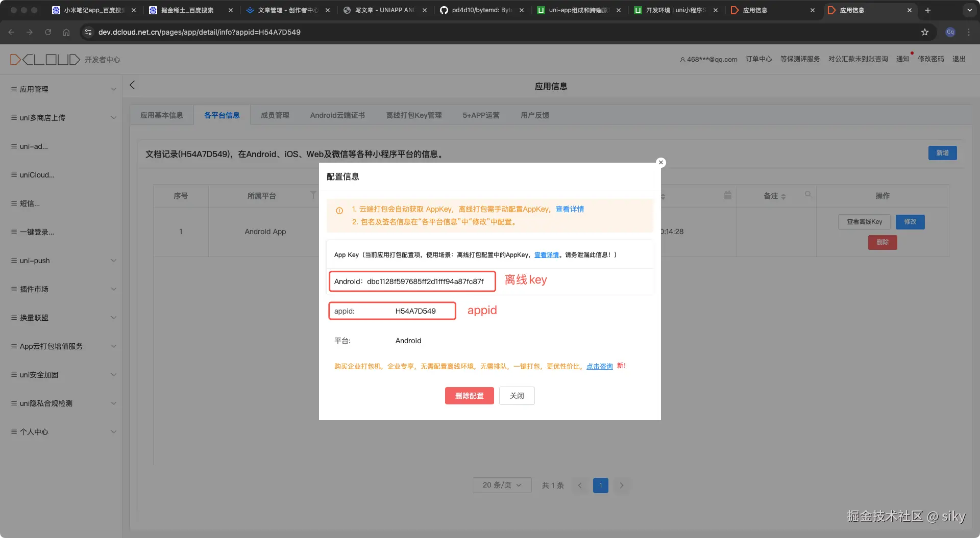Close the 配置信息 dialog with the X

pos(660,162)
